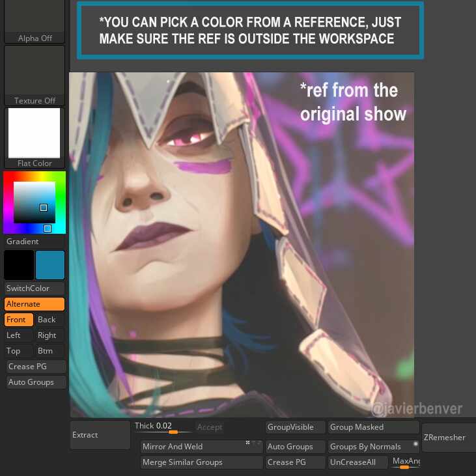Click Merge Similar Groups

202,462
